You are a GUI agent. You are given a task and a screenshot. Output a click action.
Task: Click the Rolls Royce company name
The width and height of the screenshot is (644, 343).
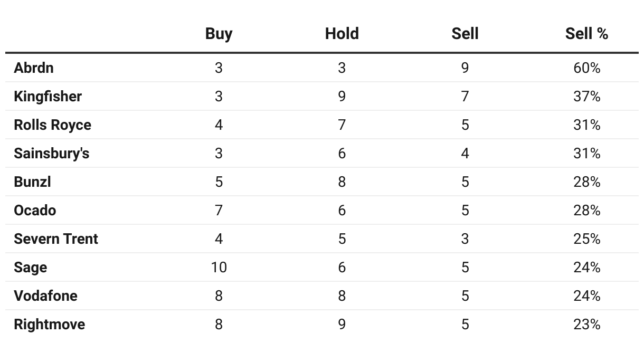coord(52,125)
